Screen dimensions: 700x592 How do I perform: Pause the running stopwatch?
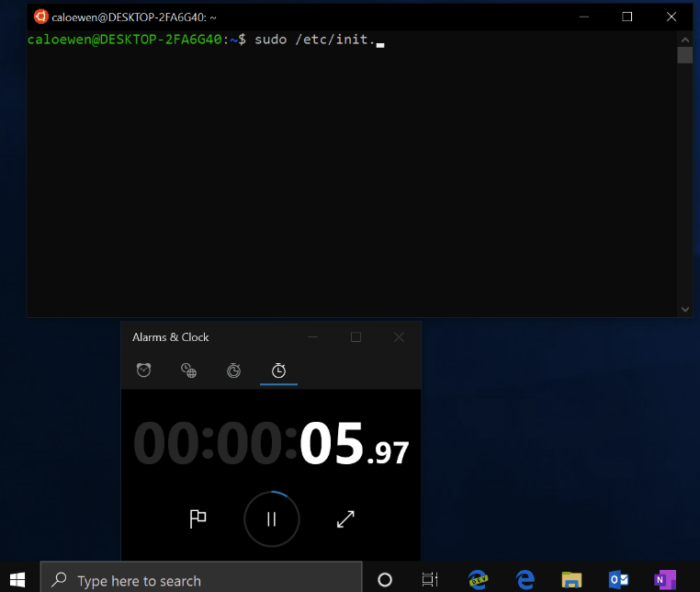tap(271, 518)
